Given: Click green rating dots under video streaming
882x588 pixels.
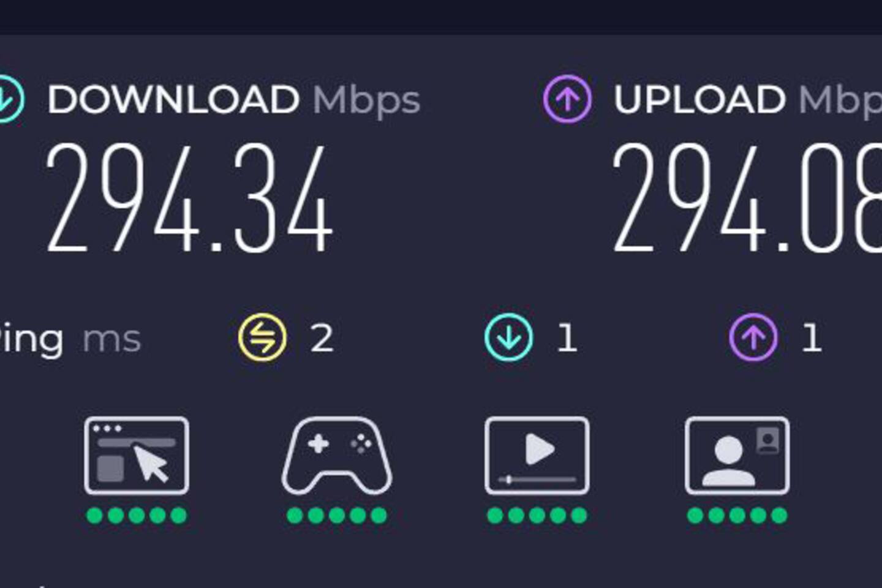Looking at the screenshot, I should (537, 516).
